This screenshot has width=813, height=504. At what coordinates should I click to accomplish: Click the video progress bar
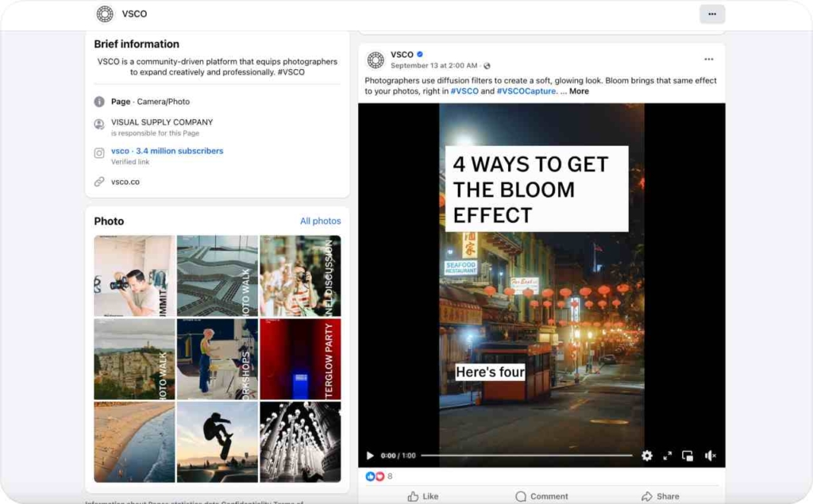point(526,456)
